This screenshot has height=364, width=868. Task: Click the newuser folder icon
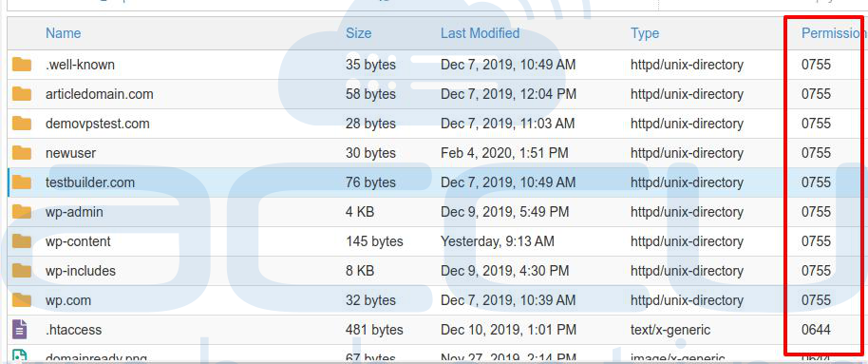coord(22,152)
